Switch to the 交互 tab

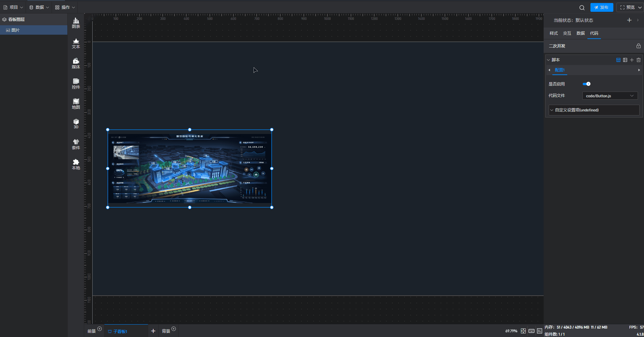(x=567, y=33)
